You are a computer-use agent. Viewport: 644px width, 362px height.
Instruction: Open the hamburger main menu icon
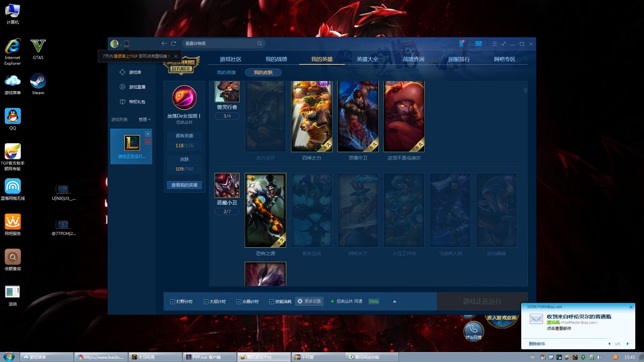coord(494,44)
